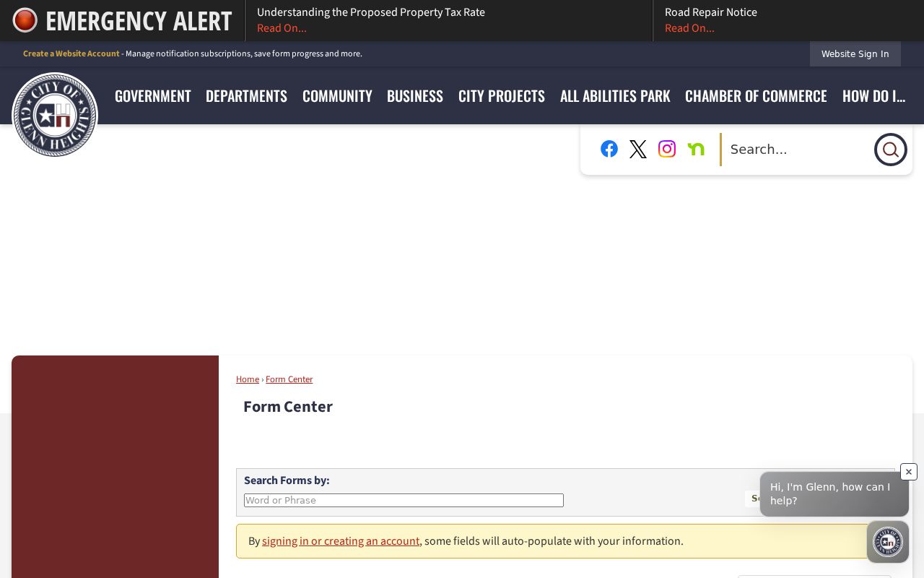This screenshot has height=578, width=924.
Task: Open the Glenn chatbot assistant icon
Action: point(888,542)
